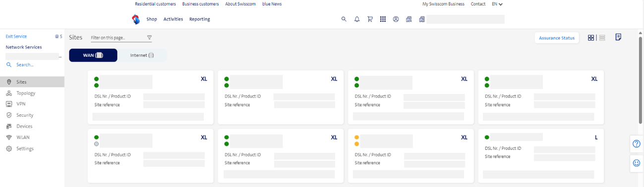Open the report document icon at top right
This screenshot has height=187, width=644.
(x=618, y=37)
